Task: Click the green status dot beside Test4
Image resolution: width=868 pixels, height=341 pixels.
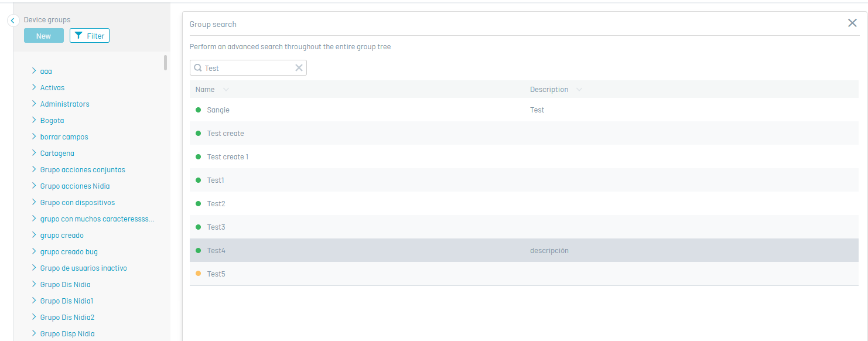Action: [198, 250]
